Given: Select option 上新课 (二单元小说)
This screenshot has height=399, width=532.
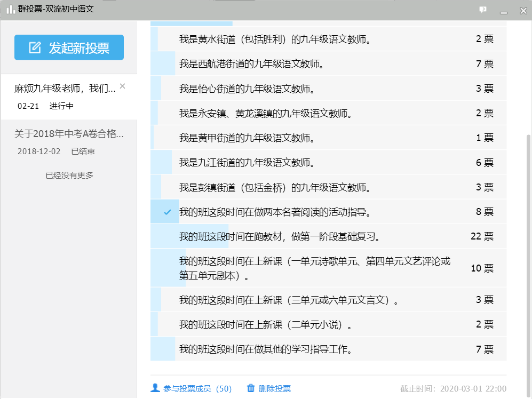Looking at the screenshot, I should pos(328,324).
